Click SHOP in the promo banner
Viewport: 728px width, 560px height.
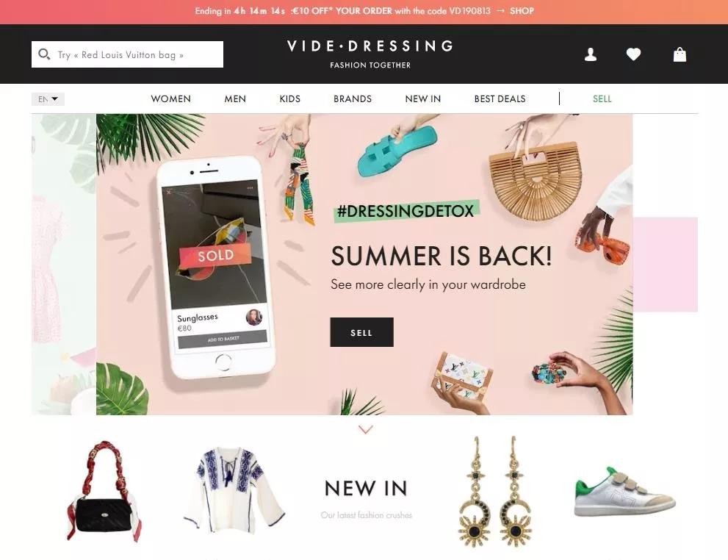click(x=522, y=11)
